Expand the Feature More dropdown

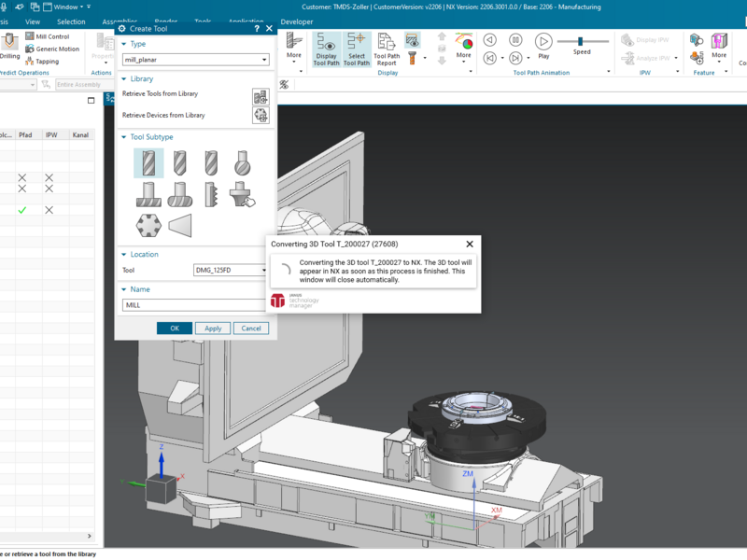click(720, 60)
